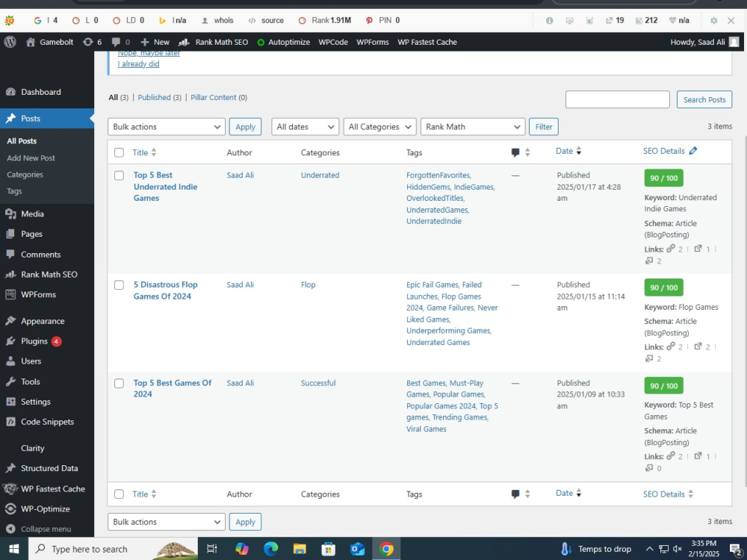Viewport: 747px width, 560px height.
Task: Open the Gamebolt site home link
Action: [50, 42]
